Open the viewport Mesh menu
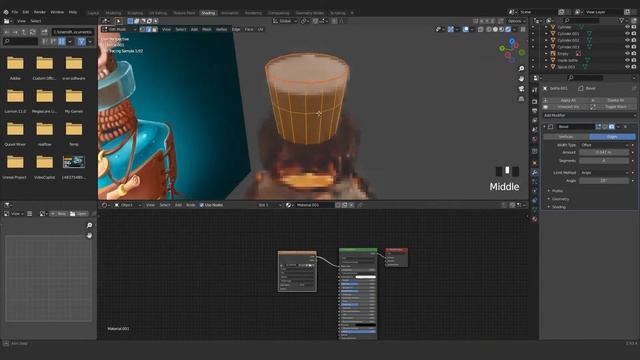The image size is (640, 360). click(207, 29)
